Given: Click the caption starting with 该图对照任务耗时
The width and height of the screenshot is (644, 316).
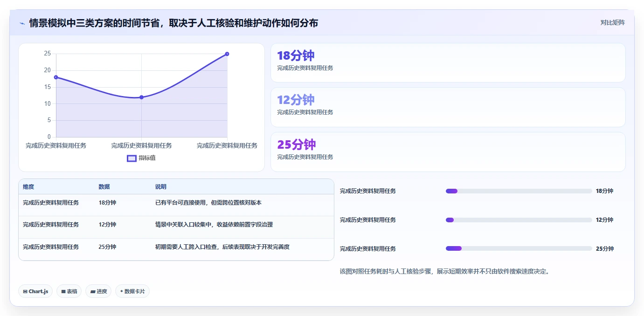Looking at the screenshot, I should (x=444, y=271).
